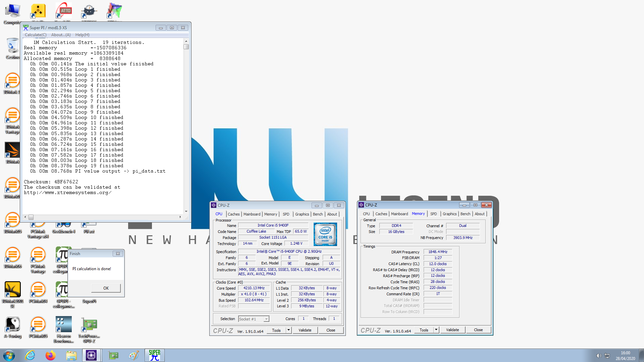Click the Close button in the CPU-tab CPU-Z window
Image resolution: width=644 pixels, height=362 pixels.
[331, 330]
